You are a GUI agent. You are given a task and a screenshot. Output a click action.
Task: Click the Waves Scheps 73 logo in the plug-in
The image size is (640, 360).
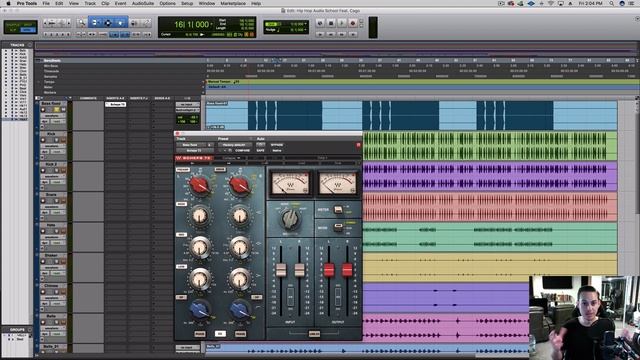194,158
